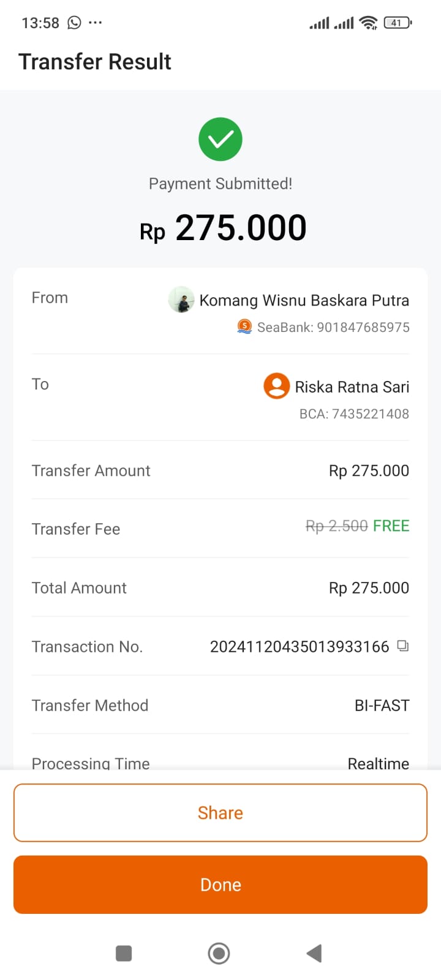Tap the Transfer Result page title
Image resolution: width=441 pixels, height=980 pixels.
95,62
